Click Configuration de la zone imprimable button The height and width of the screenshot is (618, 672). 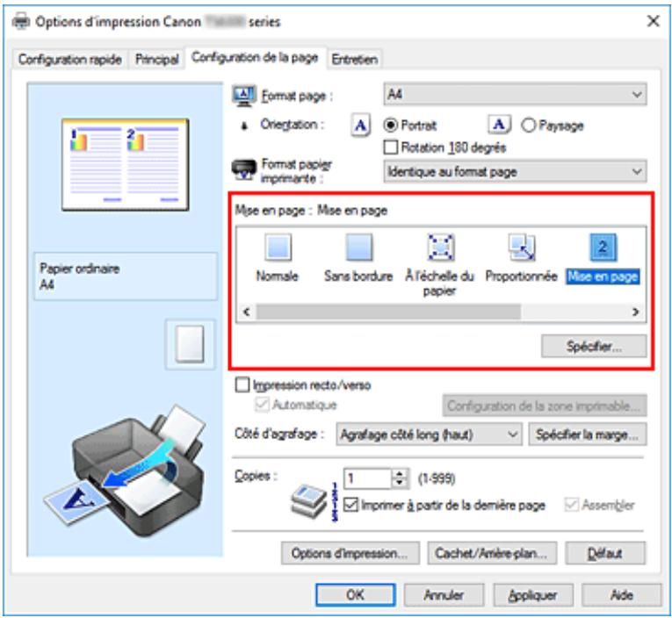tap(545, 406)
